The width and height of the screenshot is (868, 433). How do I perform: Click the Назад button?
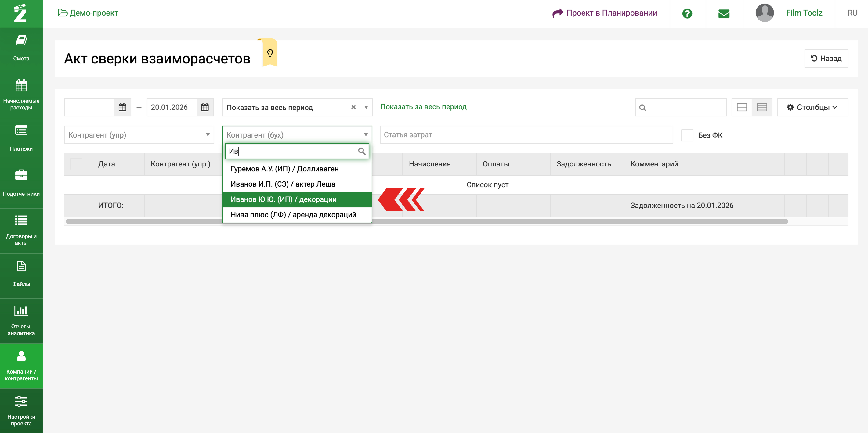point(826,59)
